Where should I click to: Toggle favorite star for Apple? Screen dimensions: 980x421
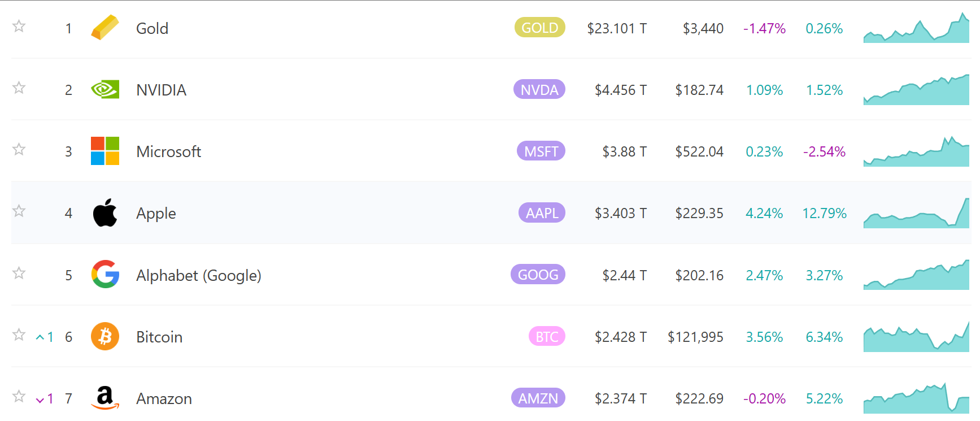point(19,211)
